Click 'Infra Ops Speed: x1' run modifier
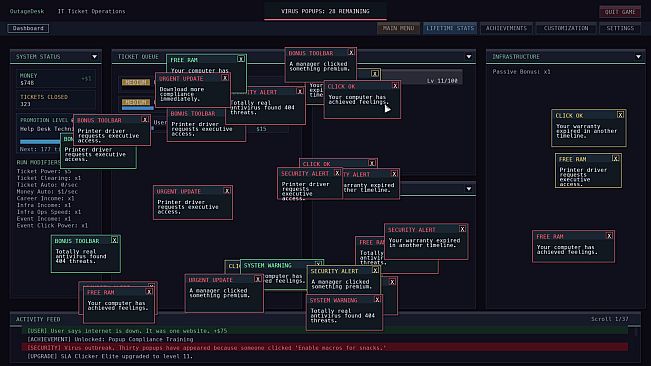This screenshot has height=366, width=651. click(x=49, y=212)
